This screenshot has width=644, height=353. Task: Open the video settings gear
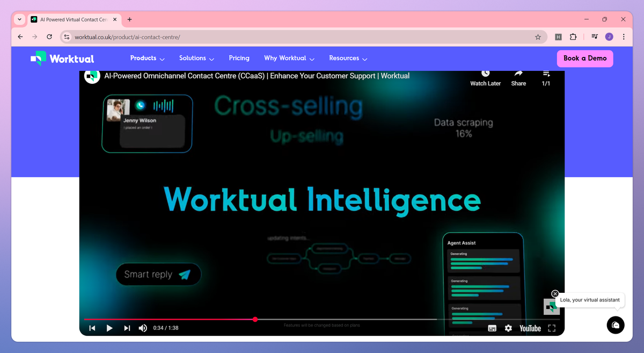[508, 328]
